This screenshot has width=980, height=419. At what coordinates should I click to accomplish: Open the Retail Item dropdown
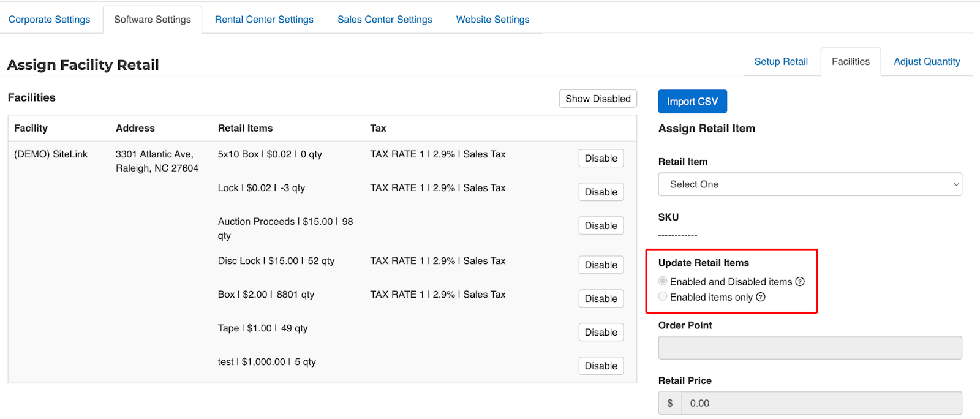810,184
